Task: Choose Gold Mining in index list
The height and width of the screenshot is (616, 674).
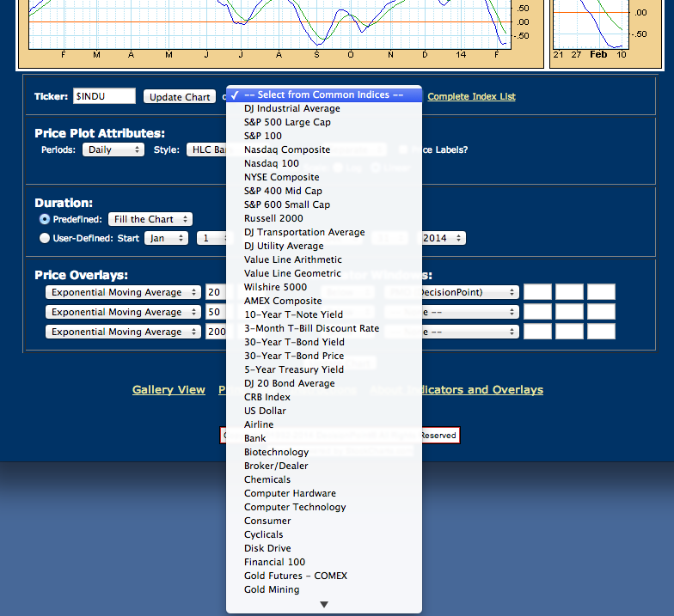Action: point(272,589)
